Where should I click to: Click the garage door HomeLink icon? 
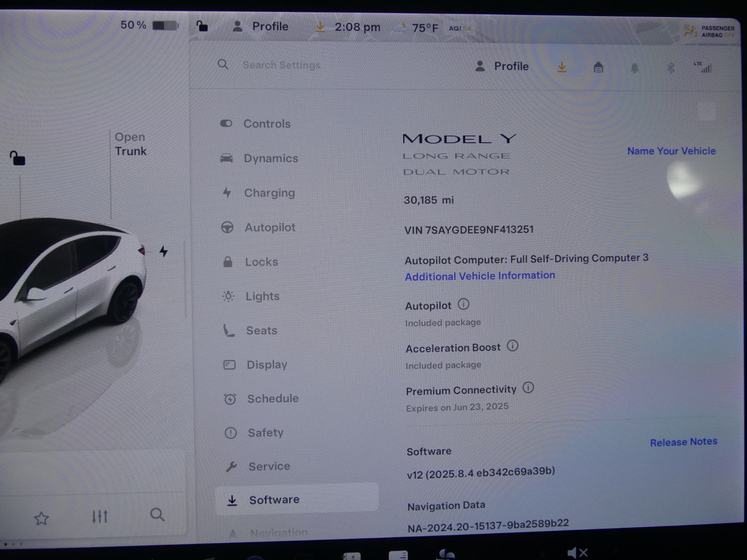pos(598,67)
